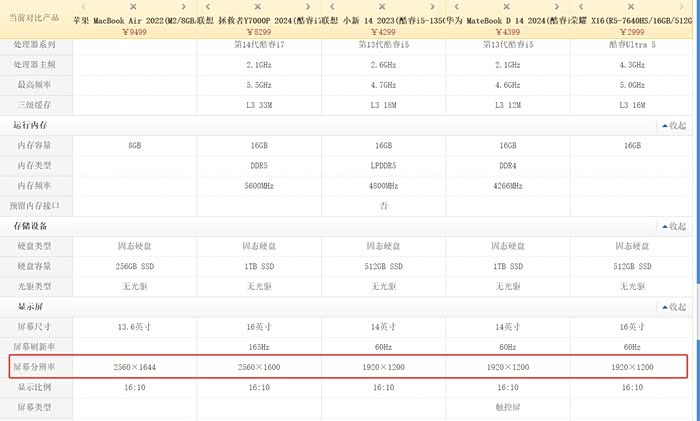Remove 华为 MateBook D 14 from comparison
This screenshot has height=421, width=700.
coord(506,7)
